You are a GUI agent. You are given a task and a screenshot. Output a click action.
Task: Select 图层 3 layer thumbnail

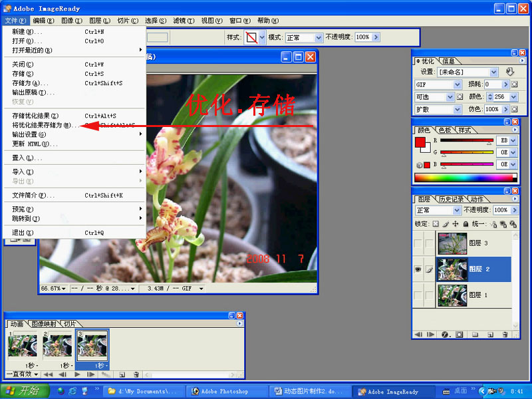(452, 243)
